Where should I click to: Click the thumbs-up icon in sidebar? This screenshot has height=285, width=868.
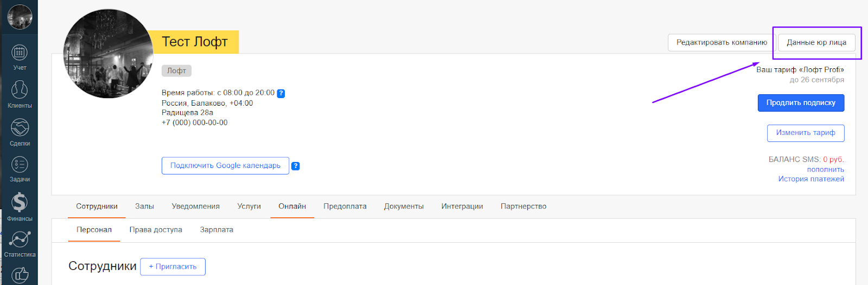point(20,275)
